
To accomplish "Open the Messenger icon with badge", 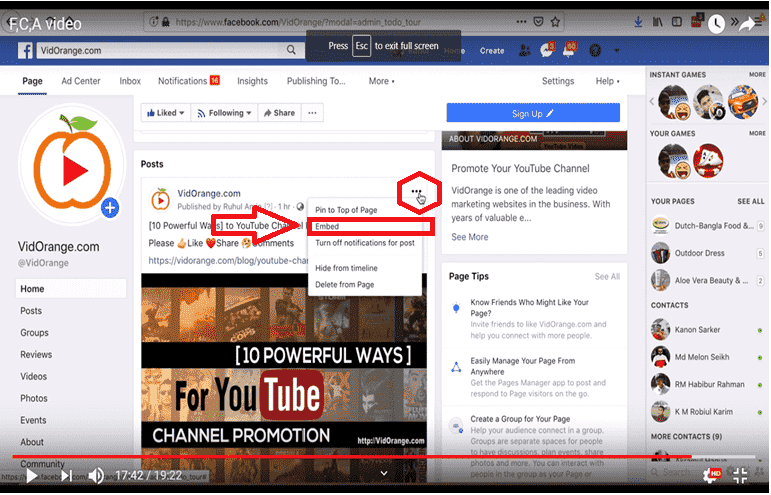I will 546,50.
